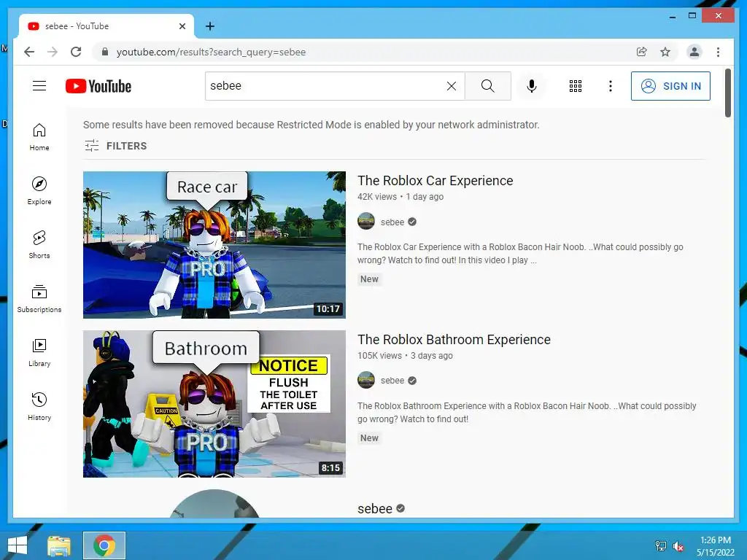The height and width of the screenshot is (560, 747).
Task: Clear the search box with the X
Action: pyautogui.click(x=451, y=86)
